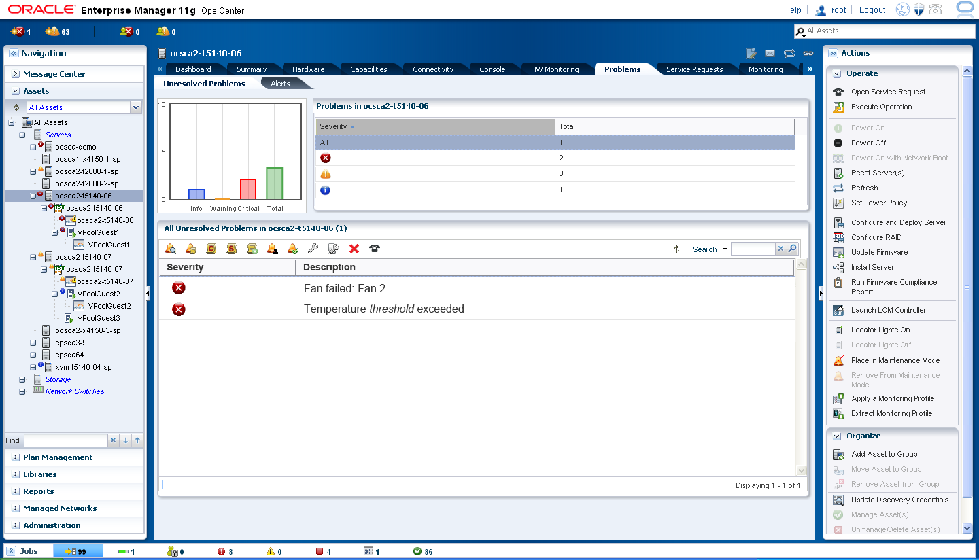Click the globe icon in the header
The width and height of the screenshot is (979, 560).
(903, 10)
